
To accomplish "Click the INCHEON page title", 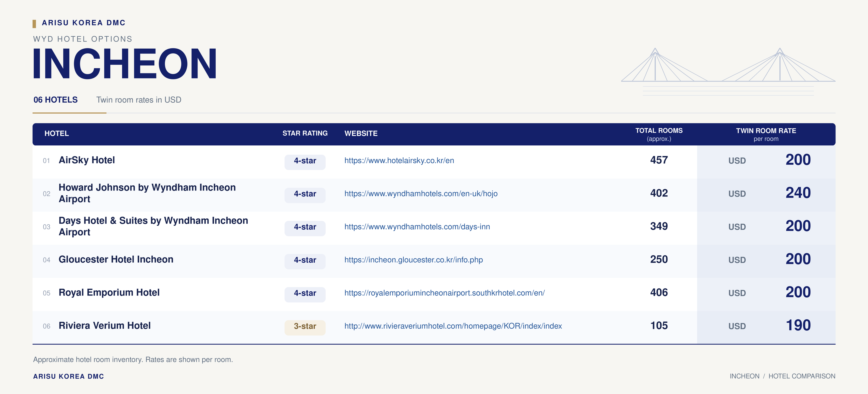I will (x=125, y=64).
